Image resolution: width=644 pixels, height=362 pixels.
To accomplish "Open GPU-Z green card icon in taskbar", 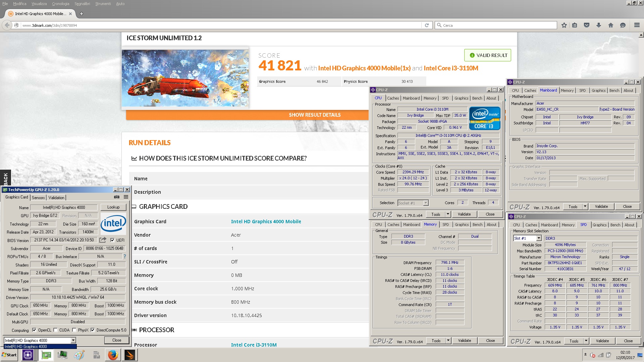I will pyautogui.click(x=46, y=355).
